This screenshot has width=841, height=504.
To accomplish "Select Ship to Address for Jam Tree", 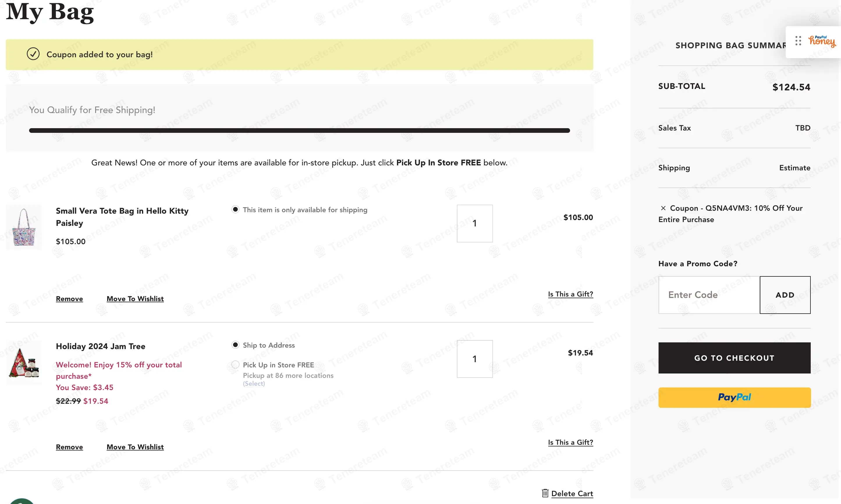I will coord(235,345).
